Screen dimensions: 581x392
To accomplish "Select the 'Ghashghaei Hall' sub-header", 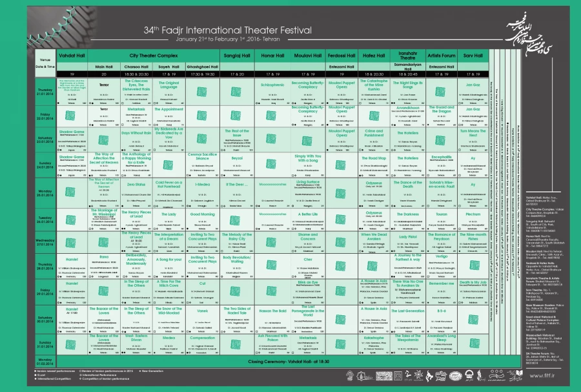I will (x=202, y=67).
